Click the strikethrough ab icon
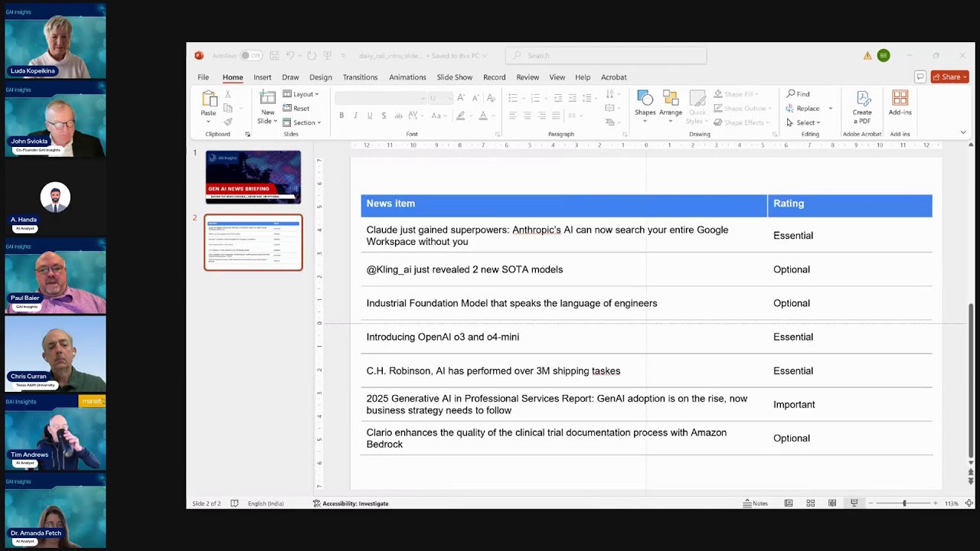980x551 pixels. pos(398,116)
